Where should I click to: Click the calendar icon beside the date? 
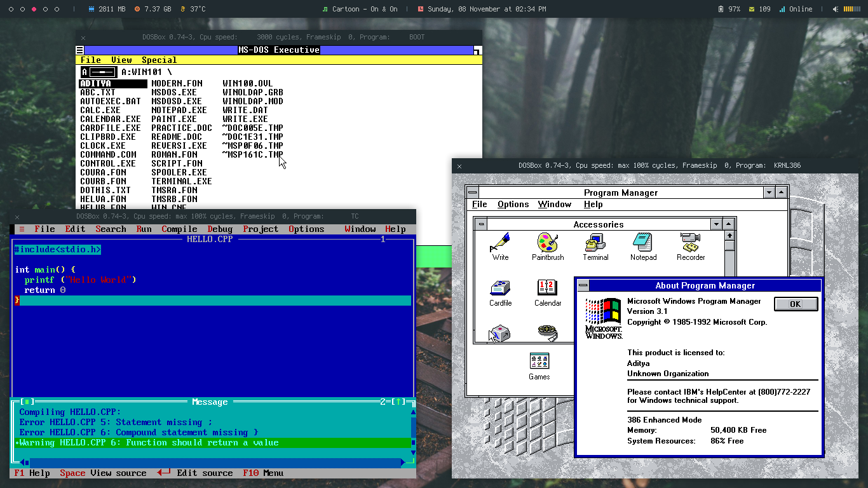click(421, 9)
